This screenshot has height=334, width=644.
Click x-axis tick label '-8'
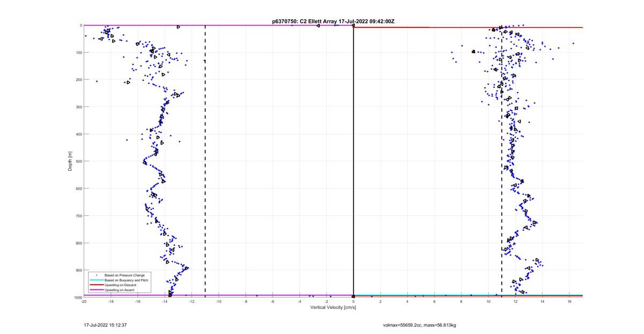tap(245, 301)
